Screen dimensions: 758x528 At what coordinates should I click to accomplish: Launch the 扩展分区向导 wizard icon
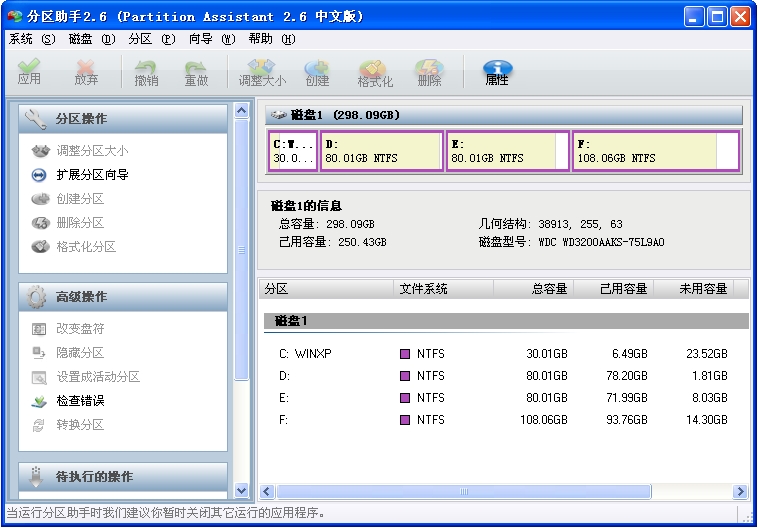[39, 175]
